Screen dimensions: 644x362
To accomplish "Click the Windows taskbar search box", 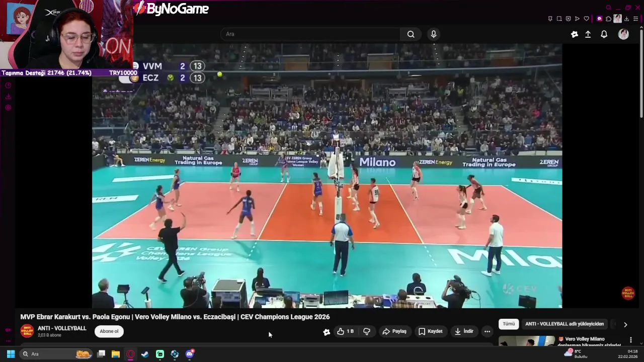I will [56, 354].
